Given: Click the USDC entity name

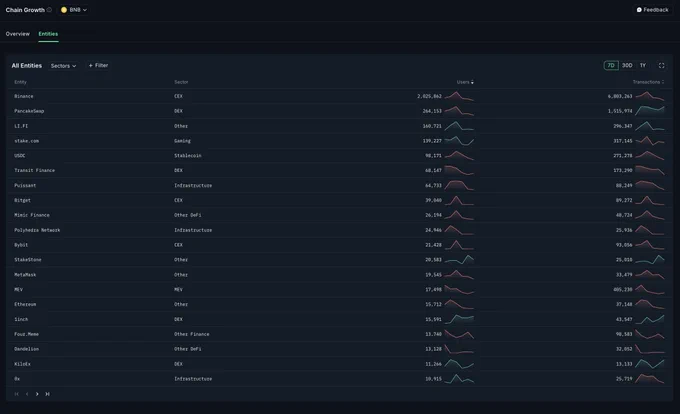Looking at the screenshot, I should point(20,156).
